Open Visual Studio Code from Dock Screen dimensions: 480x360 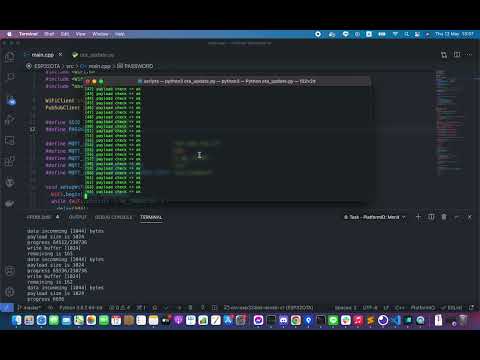tap(396, 321)
